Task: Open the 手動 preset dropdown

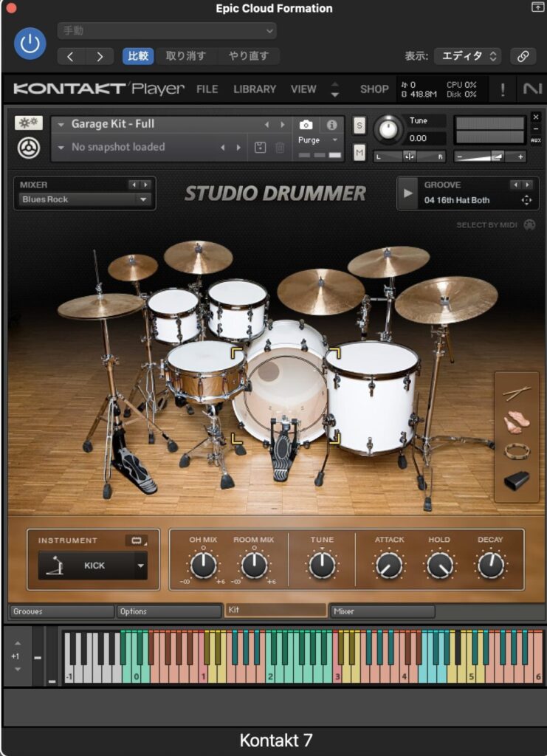Action: click(x=167, y=31)
